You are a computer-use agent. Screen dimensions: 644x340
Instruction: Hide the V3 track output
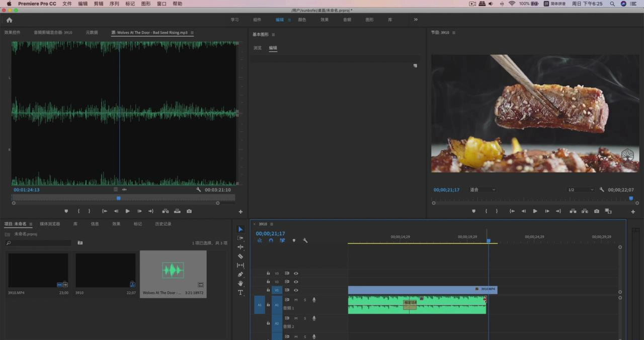296,273
